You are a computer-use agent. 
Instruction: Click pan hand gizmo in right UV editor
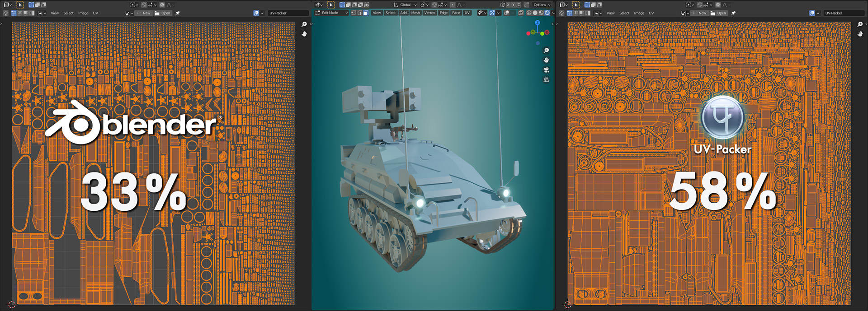tap(860, 34)
